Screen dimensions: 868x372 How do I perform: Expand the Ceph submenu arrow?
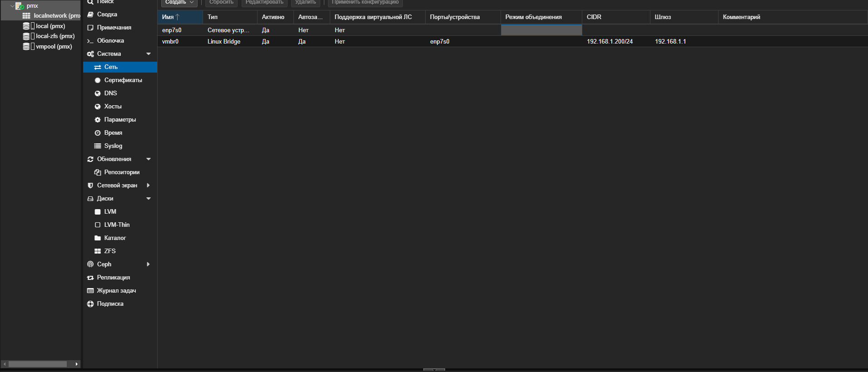(x=149, y=264)
